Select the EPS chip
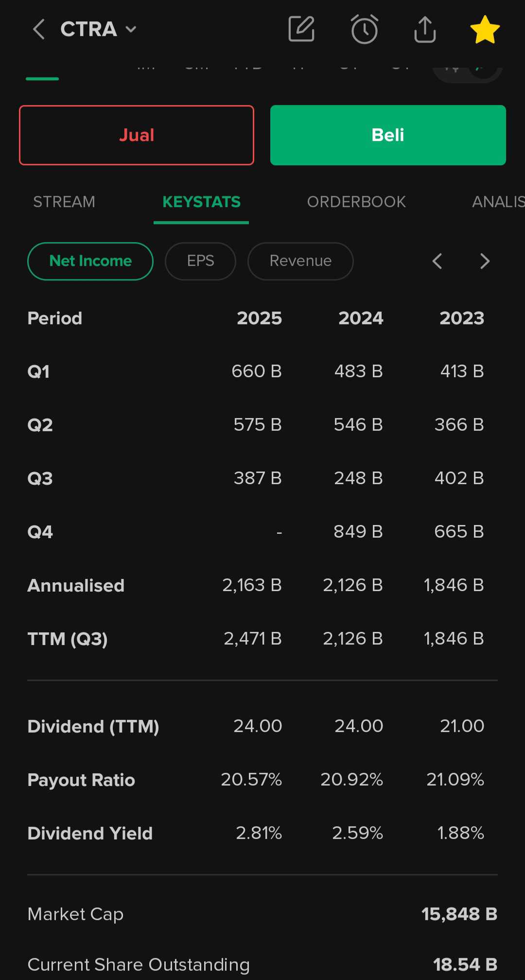Image resolution: width=525 pixels, height=980 pixels. (x=200, y=261)
